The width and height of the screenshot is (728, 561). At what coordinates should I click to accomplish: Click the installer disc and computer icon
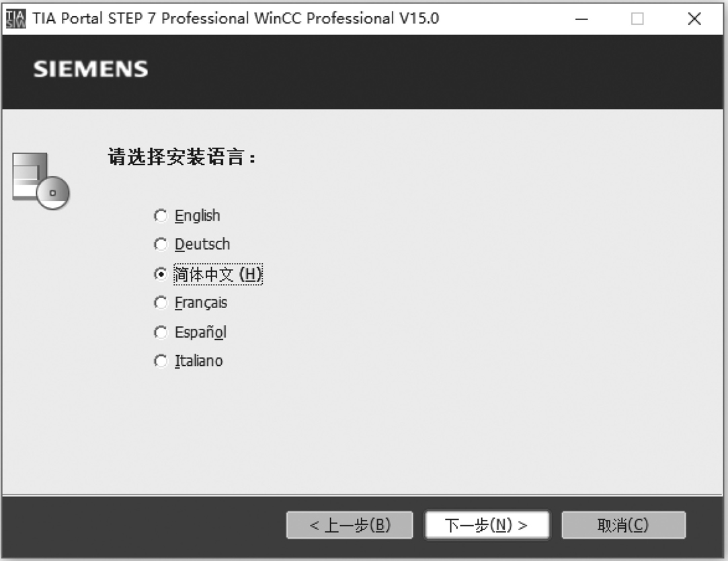point(41,181)
